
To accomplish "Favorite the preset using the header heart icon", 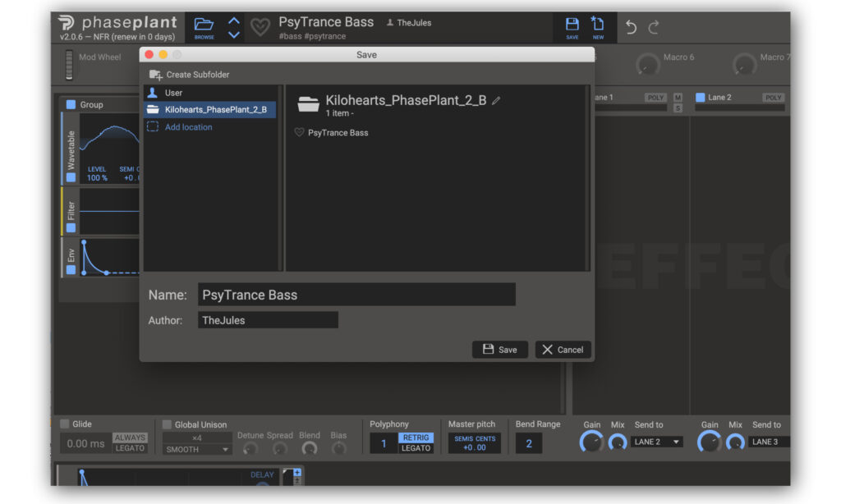I will [x=260, y=27].
